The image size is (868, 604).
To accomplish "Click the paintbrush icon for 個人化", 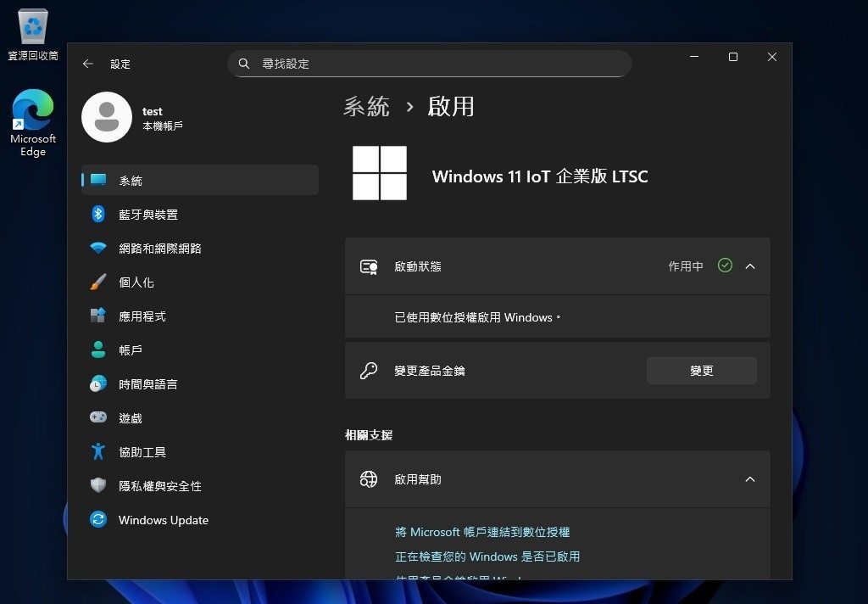I will [x=98, y=282].
